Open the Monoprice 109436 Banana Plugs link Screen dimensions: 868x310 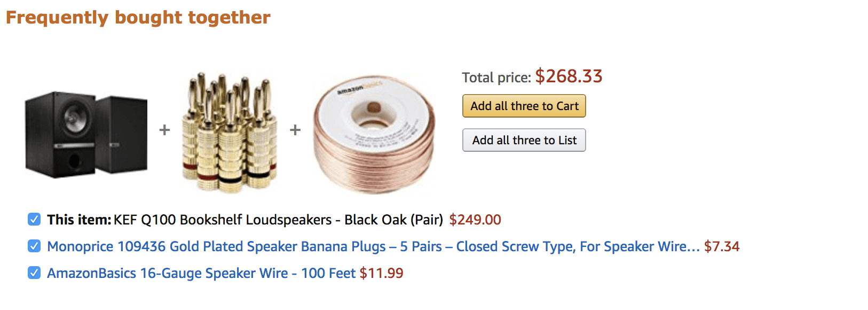point(373,246)
